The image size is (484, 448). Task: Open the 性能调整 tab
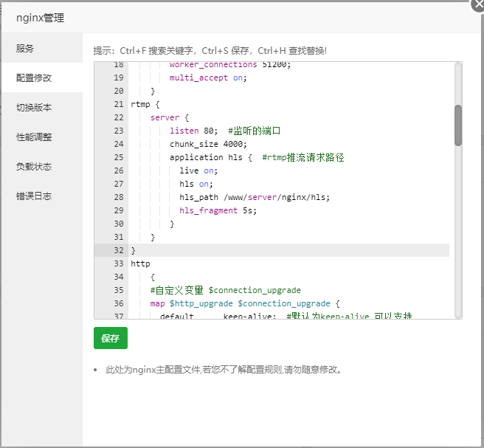tap(42, 137)
